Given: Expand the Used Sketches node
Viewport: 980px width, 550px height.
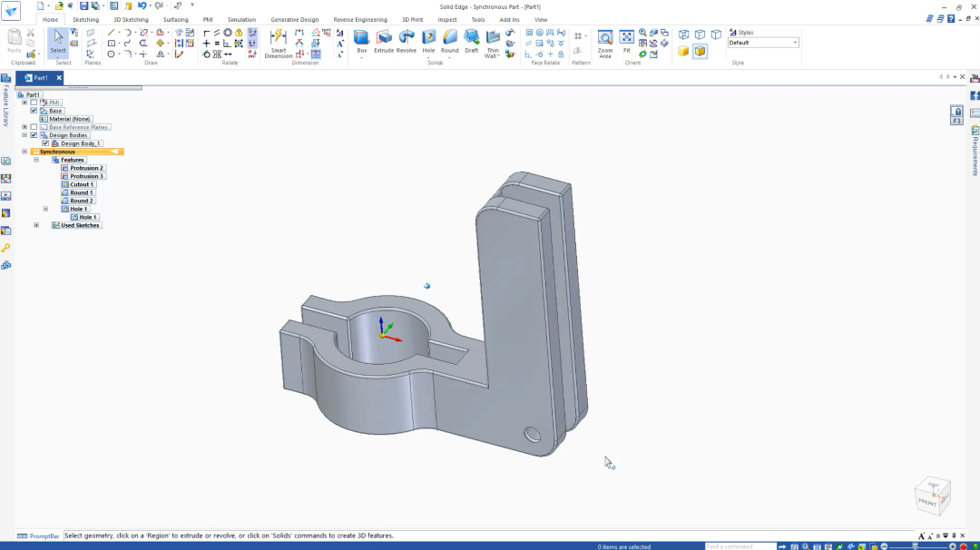Looking at the screenshot, I should (36, 225).
